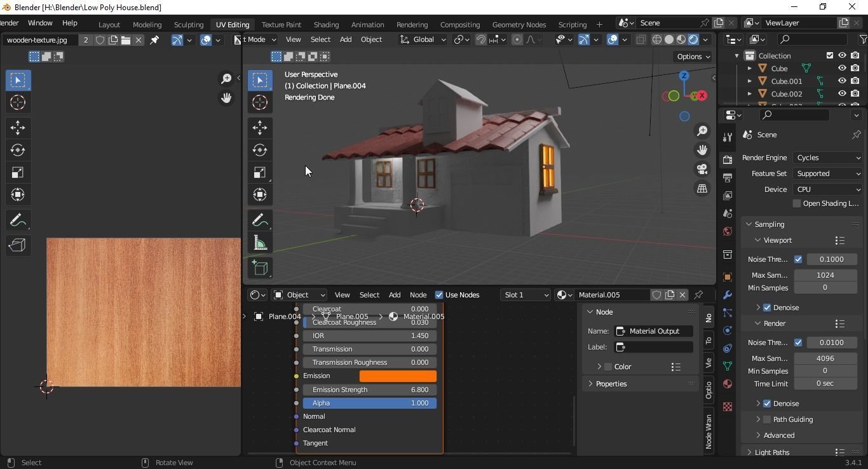Select the Scale tool in UV editor
Screen dimensions: 868x469
17,172
